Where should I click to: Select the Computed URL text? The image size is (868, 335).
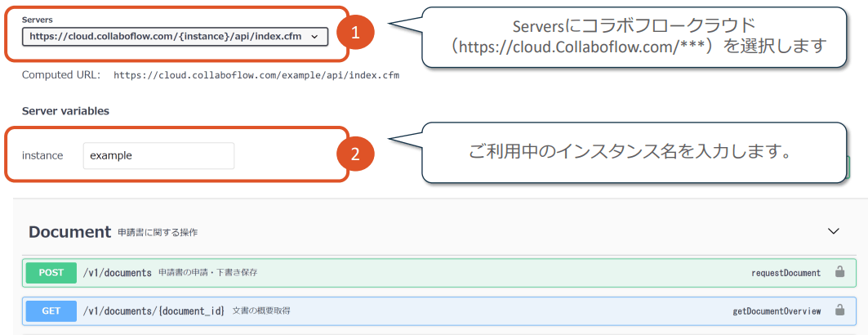[256, 75]
